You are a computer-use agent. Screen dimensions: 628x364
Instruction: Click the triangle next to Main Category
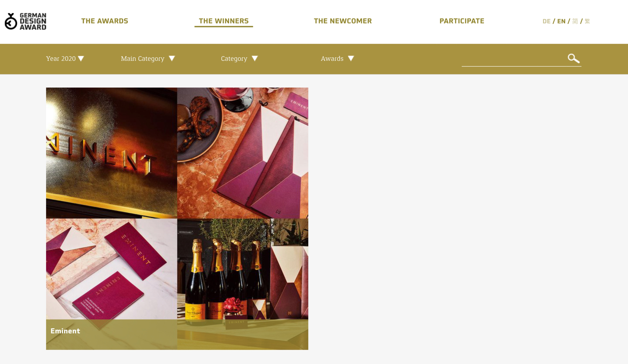172,58
